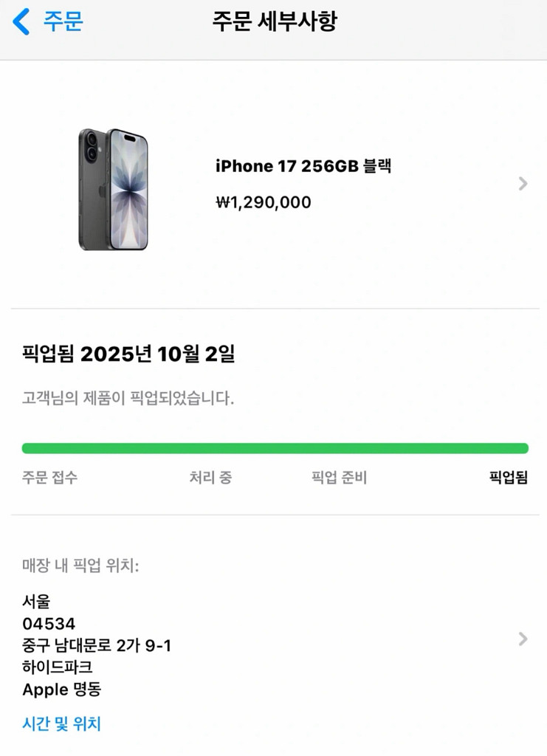
Task: Tap the 중구 남대문로 2가 9-1 address line
Action: pos(97,646)
